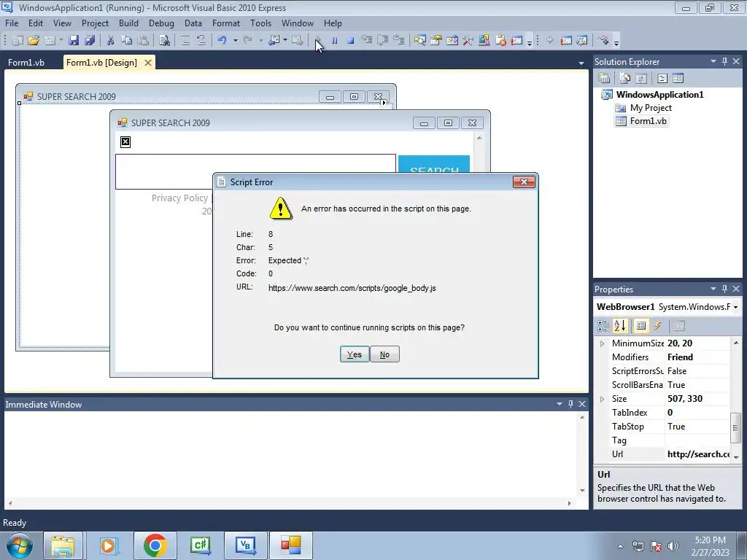Click Show All Files in Solution Explorer

coord(624,78)
